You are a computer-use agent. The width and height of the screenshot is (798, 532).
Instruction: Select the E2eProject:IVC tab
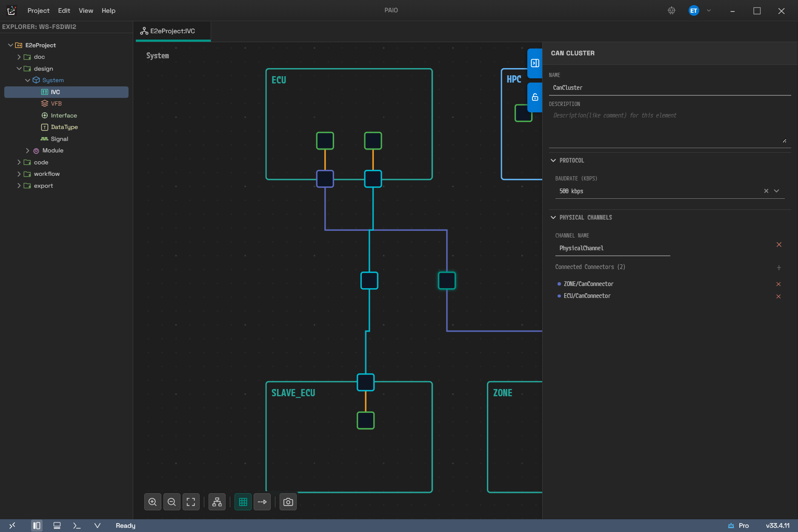click(173, 31)
